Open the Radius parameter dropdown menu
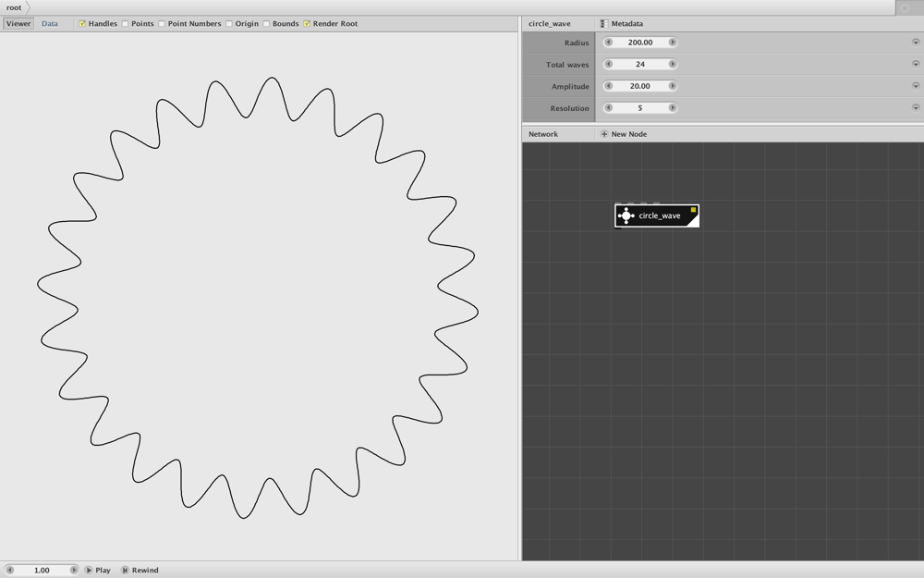This screenshot has width=924, height=578. point(916,43)
